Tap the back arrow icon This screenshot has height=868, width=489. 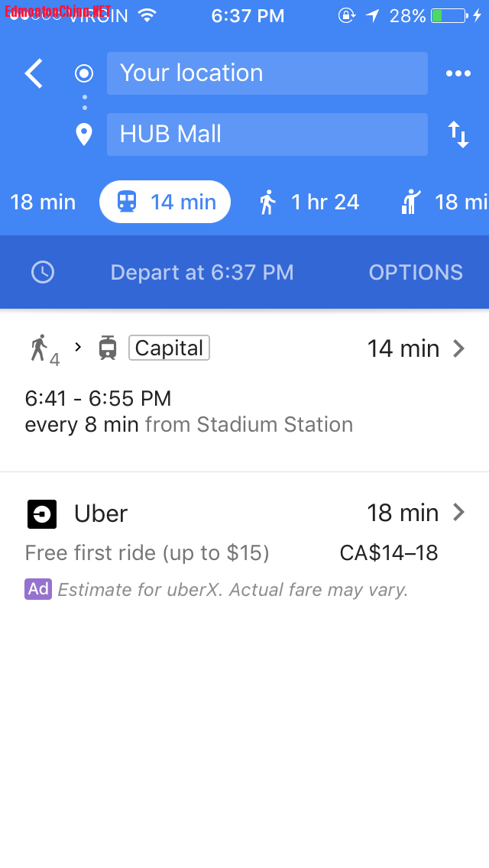[x=34, y=73]
